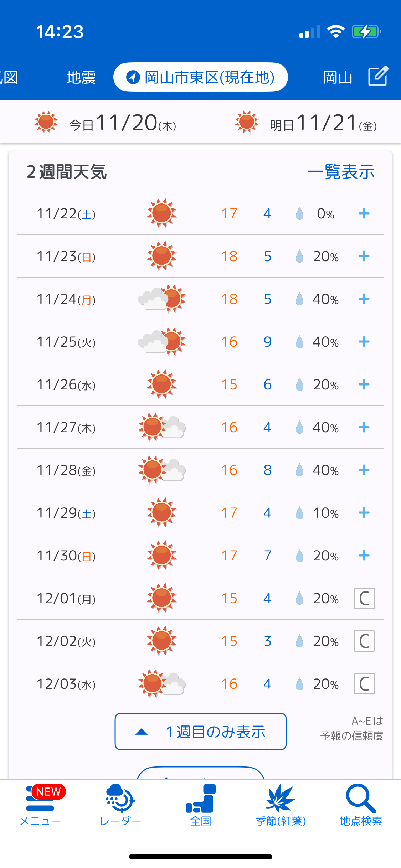
Task: Tap reliability grade C for 12/03
Action: (364, 684)
